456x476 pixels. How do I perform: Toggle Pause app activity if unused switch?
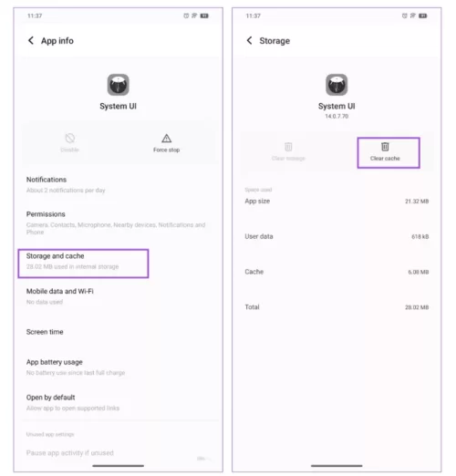point(204,458)
